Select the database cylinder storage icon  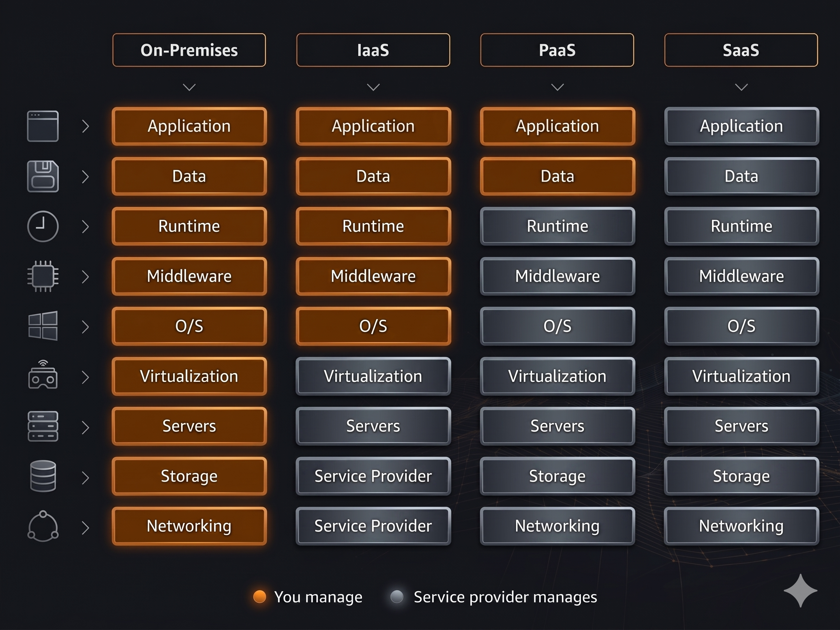coord(43,476)
